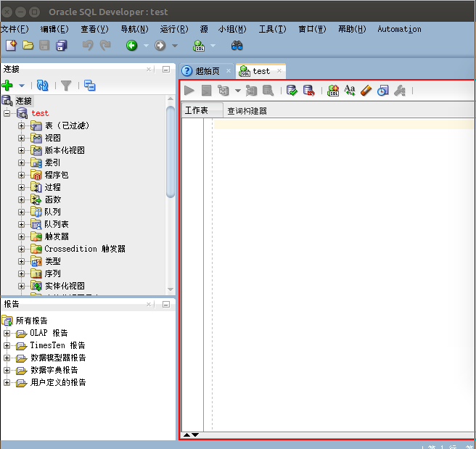The image size is (476, 449).
Task: Select the 所有报告 root item
Action: tap(32, 321)
